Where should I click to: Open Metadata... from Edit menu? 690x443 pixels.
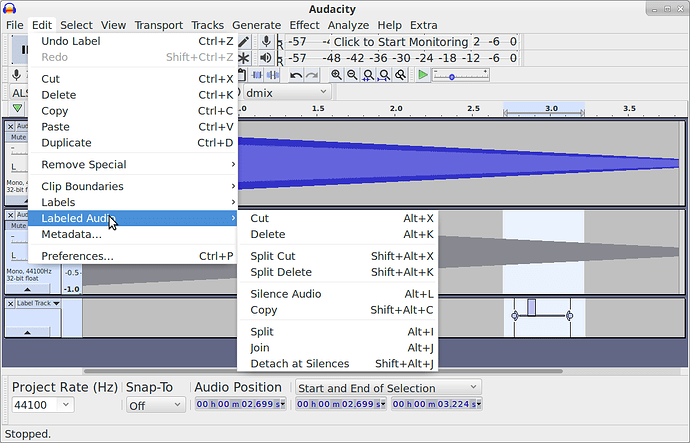point(133,234)
